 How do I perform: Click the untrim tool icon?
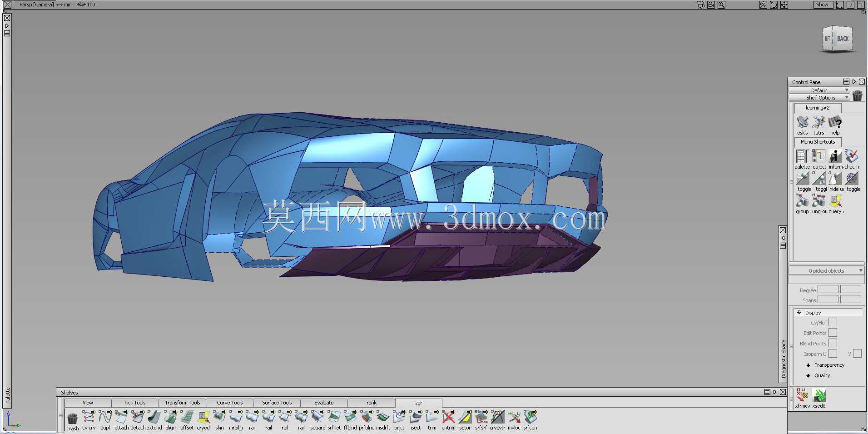[449, 417]
